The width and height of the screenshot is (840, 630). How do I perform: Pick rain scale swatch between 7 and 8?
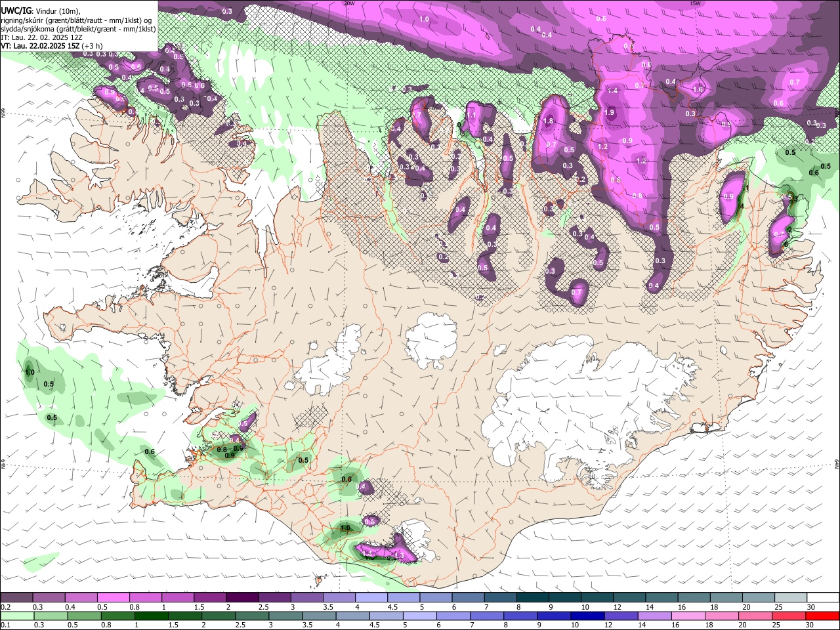[x=487, y=616]
